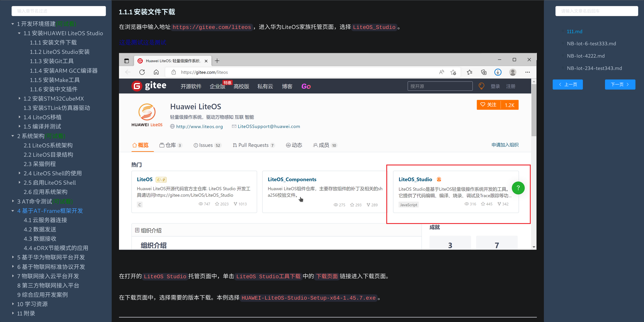
Task: Expand the 1.2 安装STM32CubeMX section
Action: (x=19, y=98)
